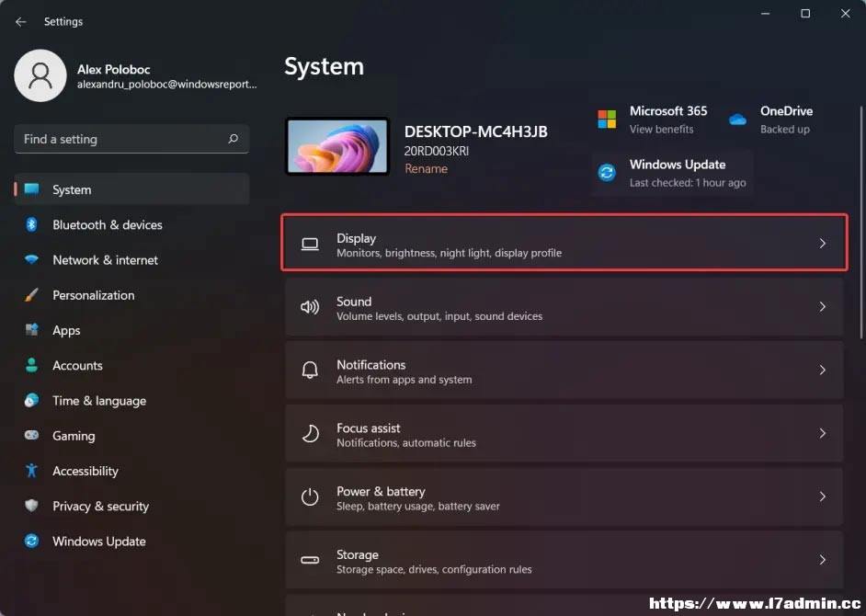Switch to Apps settings
This screenshot has height=616, width=866.
pyautogui.click(x=131, y=330)
